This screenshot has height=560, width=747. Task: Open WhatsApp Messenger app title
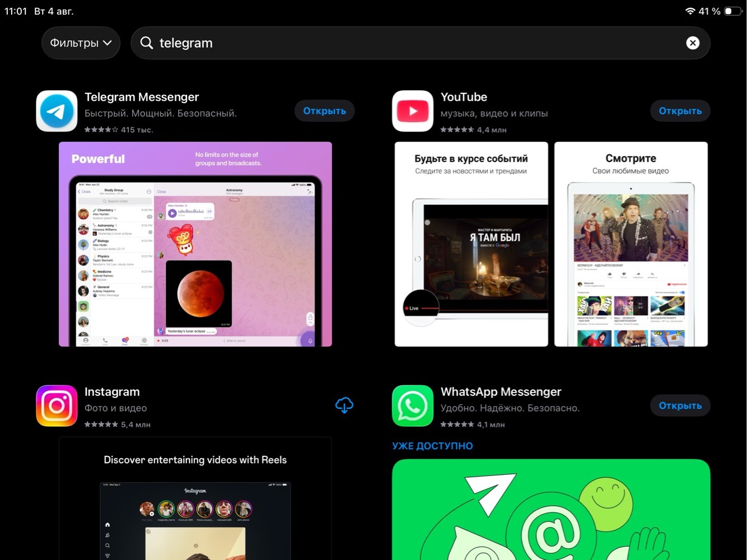(x=501, y=392)
